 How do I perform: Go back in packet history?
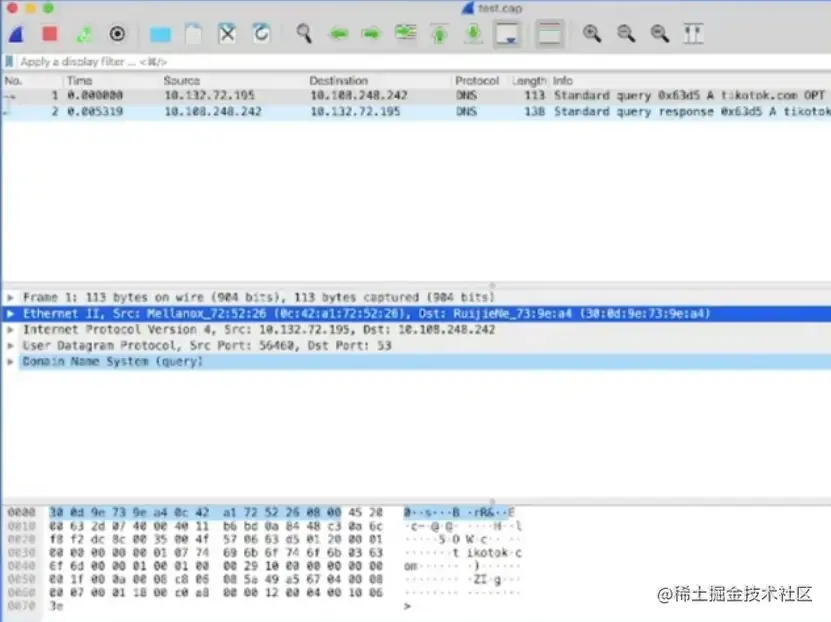338,34
